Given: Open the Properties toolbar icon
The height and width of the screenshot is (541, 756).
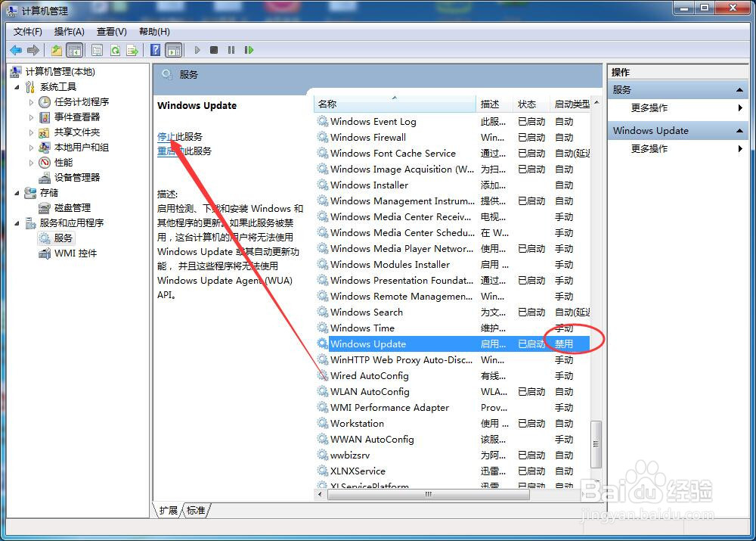Looking at the screenshot, I should click(x=98, y=50).
